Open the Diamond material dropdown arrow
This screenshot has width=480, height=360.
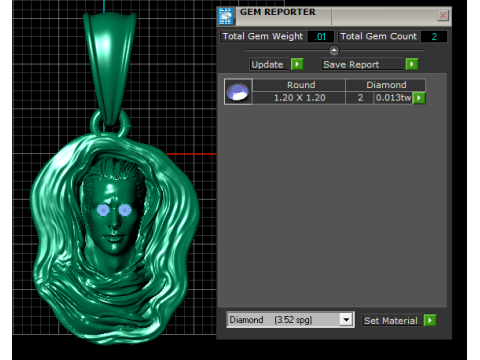[346, 320]
